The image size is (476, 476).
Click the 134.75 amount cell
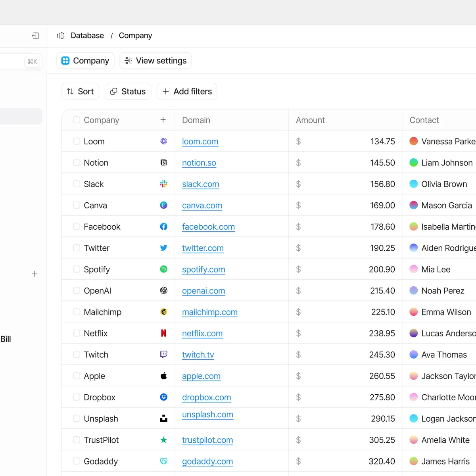(345, 141)
